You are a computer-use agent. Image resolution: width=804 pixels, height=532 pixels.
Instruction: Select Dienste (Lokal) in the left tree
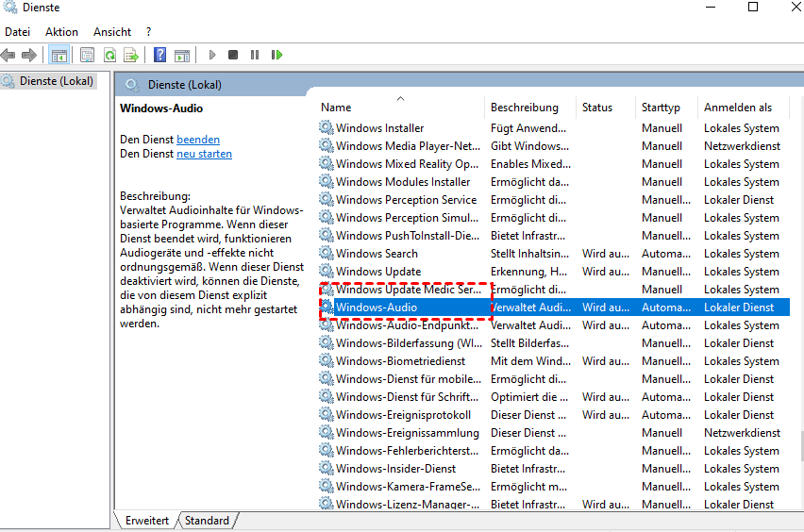57,81
